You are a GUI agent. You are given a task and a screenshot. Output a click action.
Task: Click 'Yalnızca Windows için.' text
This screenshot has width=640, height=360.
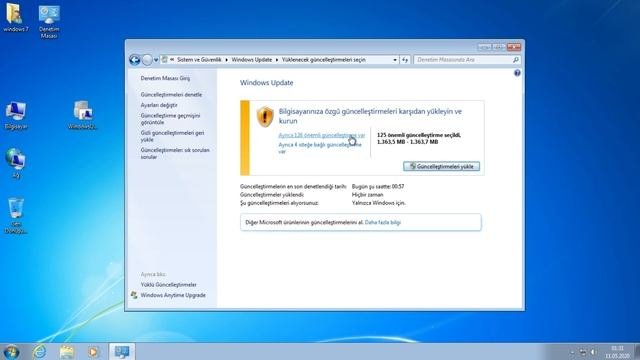coord(379,203)
